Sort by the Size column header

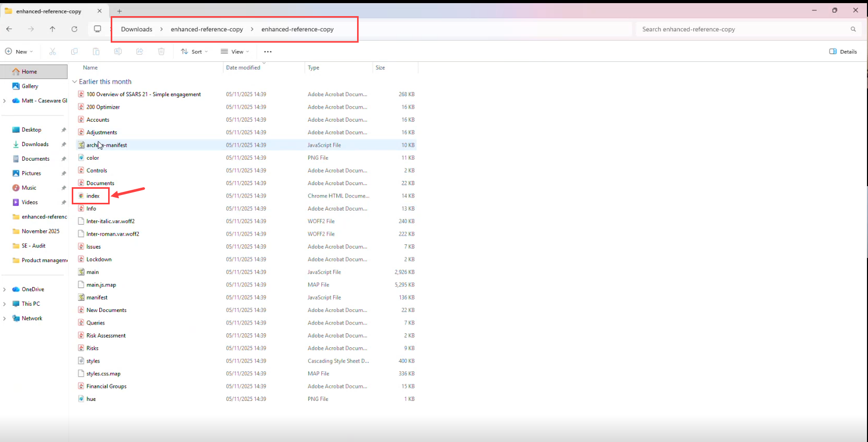point(380,68)
